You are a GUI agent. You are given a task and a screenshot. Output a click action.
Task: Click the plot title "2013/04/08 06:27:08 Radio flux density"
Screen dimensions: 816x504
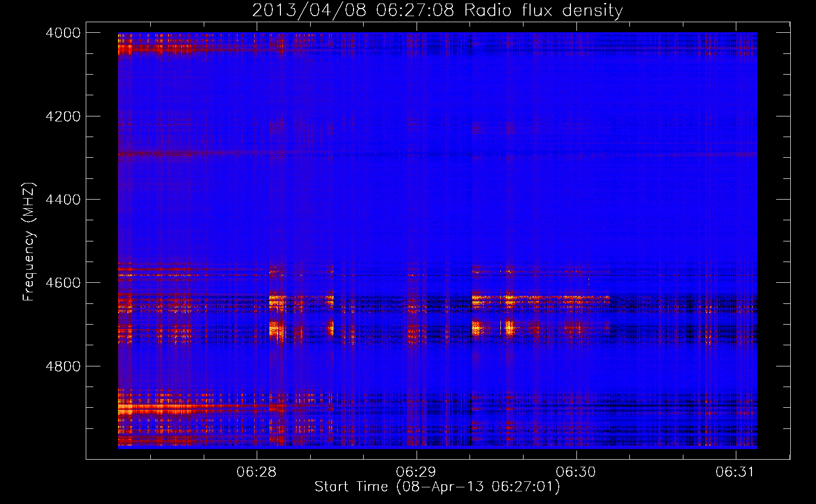tap(437, 10)
